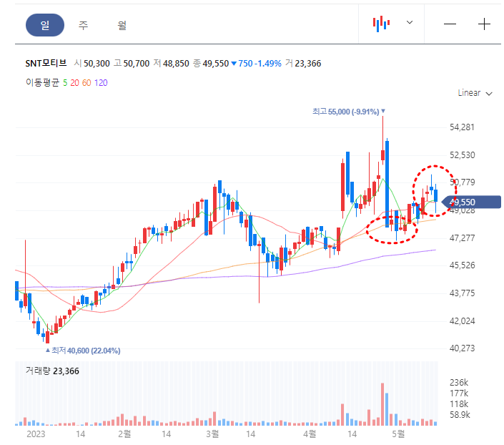The image size is (504, 445).
Task: Click the change value 750 -1.49%
Action: point(257,64)
